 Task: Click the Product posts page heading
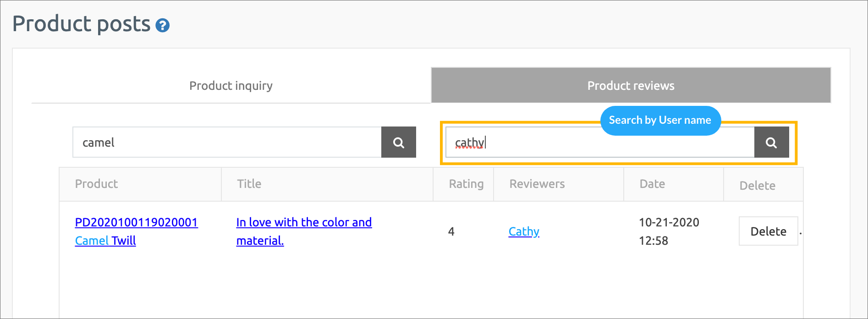tap(81, 24)
